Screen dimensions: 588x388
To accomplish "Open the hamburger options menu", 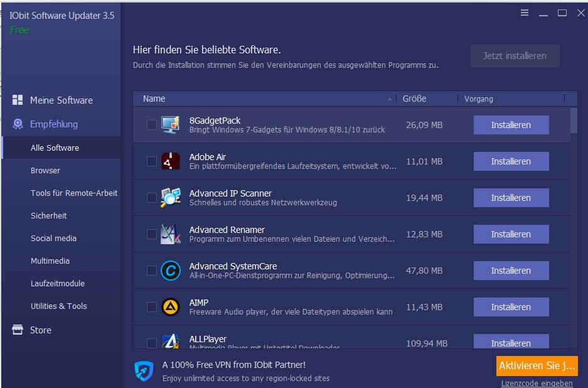I will 524,13.
